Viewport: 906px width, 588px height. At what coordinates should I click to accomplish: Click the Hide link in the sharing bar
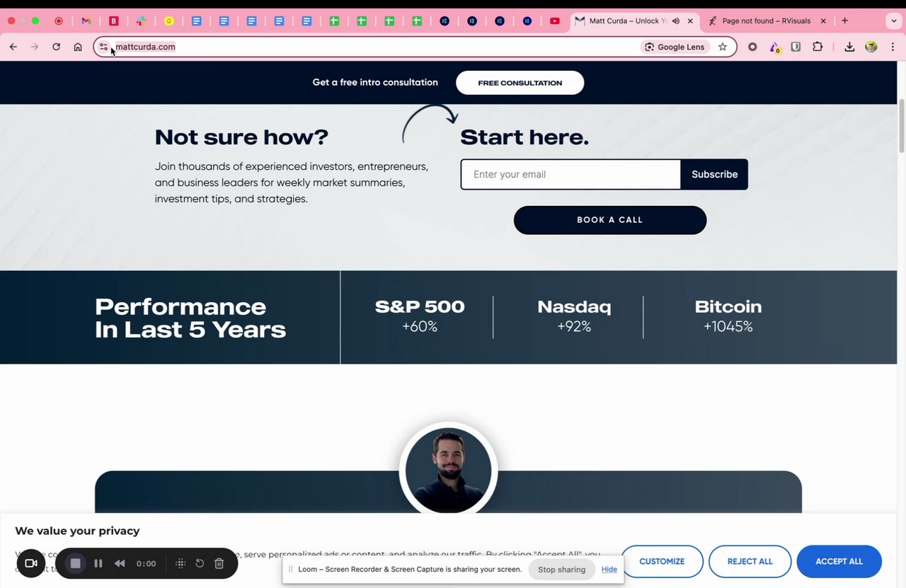(x=609, y=570)
